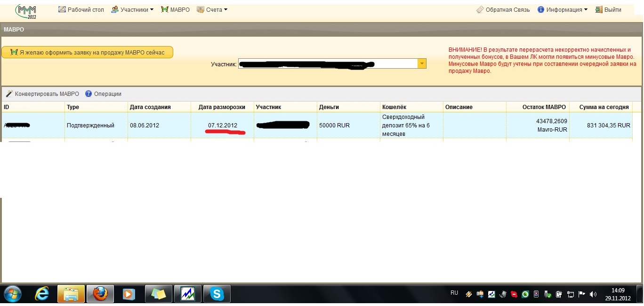Image resolution: width=644 pixels, height=306 pixels.
Task: Sort by Кошелёк column header
Action: tap(411, 107)
